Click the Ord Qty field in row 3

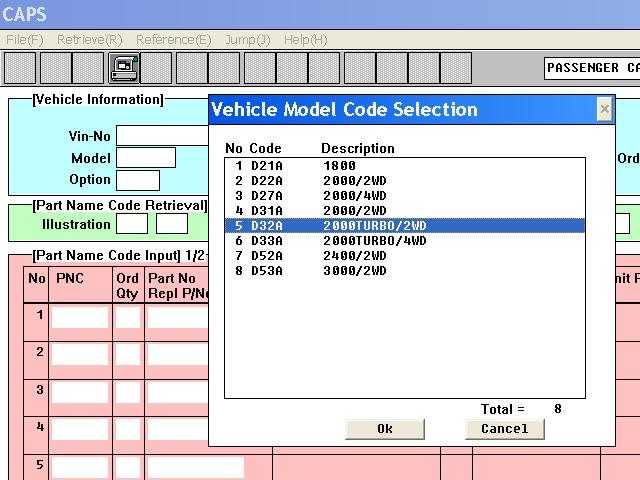128,393
